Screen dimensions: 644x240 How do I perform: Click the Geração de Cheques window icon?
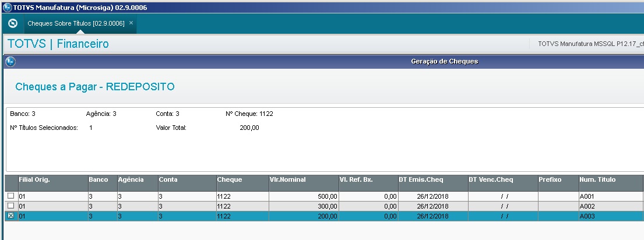(10, 62)
